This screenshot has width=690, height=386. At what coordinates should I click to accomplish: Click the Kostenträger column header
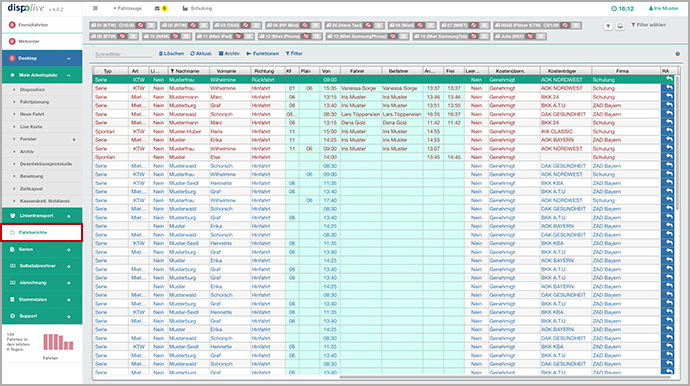pos(566,71)
